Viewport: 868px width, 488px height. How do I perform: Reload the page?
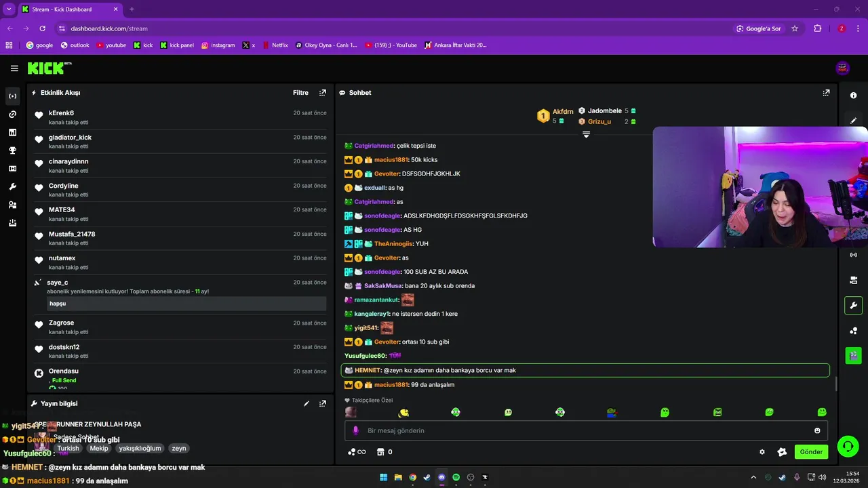click(x=42, y=28)
